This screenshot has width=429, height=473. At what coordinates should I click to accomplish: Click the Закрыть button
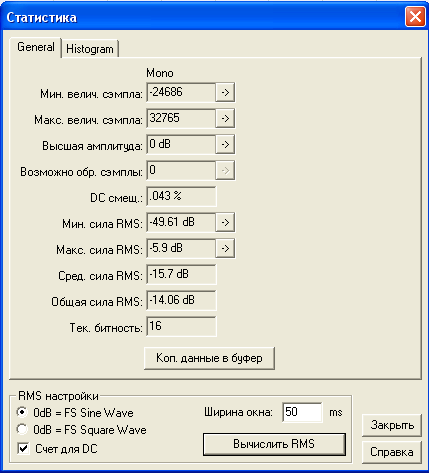pyautogui.click(x=392, y=425)
